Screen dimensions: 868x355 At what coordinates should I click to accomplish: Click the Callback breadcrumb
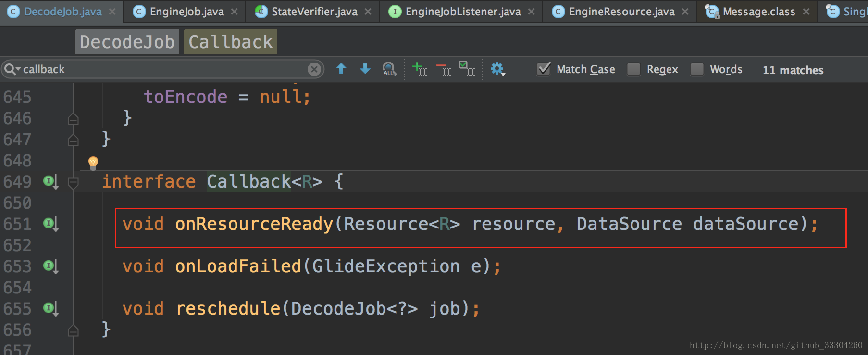[x=231, y=42]
